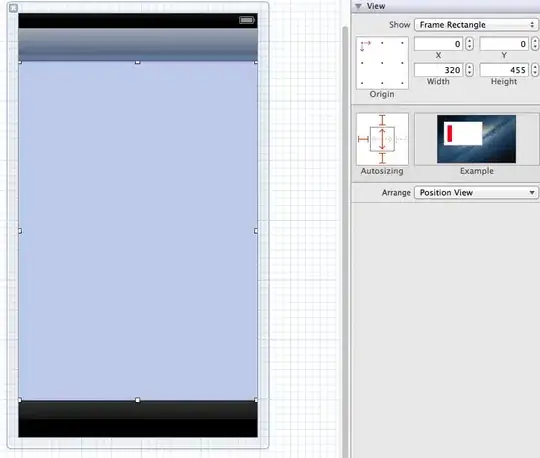
Task: Select the bottom-center origin anchor dot
Action: click(x=382, y=83)
